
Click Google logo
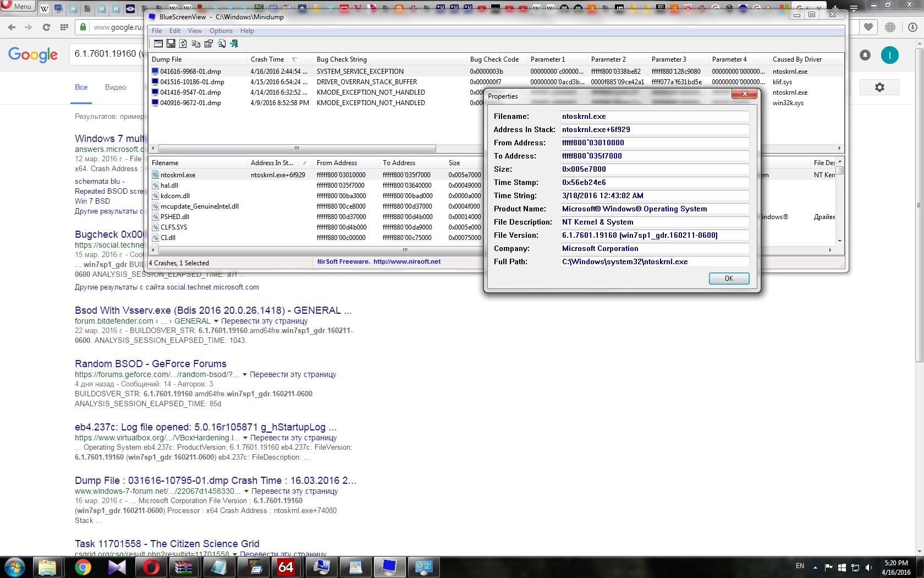click(33, 54)
